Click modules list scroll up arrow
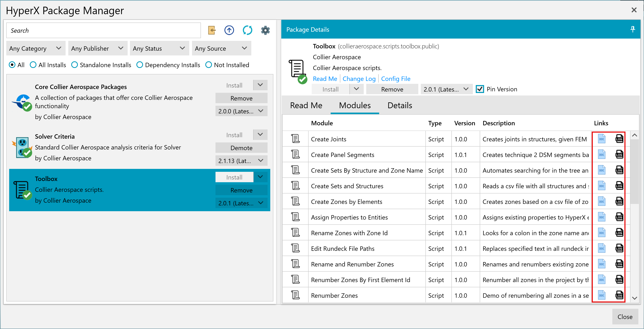 click(x=634, y=135)
